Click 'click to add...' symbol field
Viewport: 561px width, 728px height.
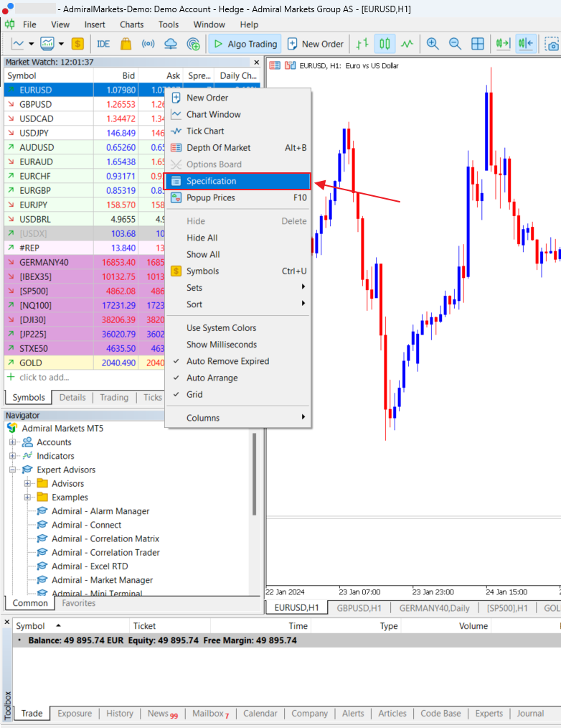pos(44,378)
